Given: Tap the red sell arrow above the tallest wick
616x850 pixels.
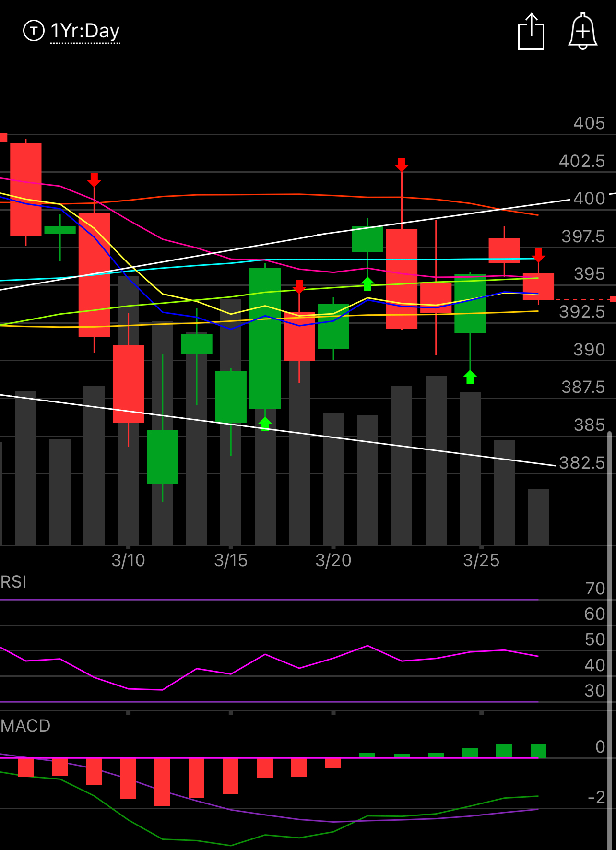Looking at the screenshot, I should (x=402, y=165).
